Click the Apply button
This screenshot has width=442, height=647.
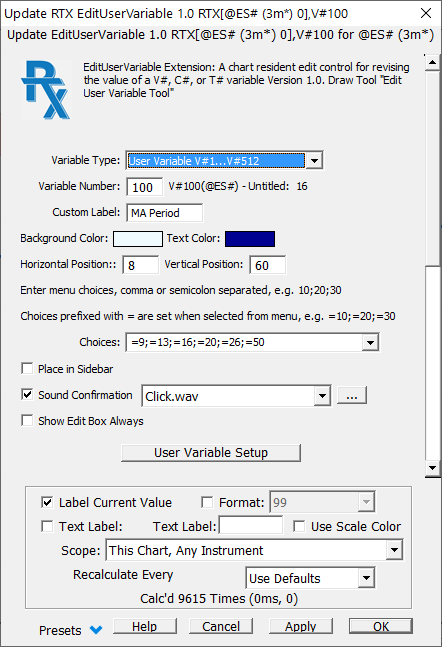pyautogui.click(x=300, y=626)
